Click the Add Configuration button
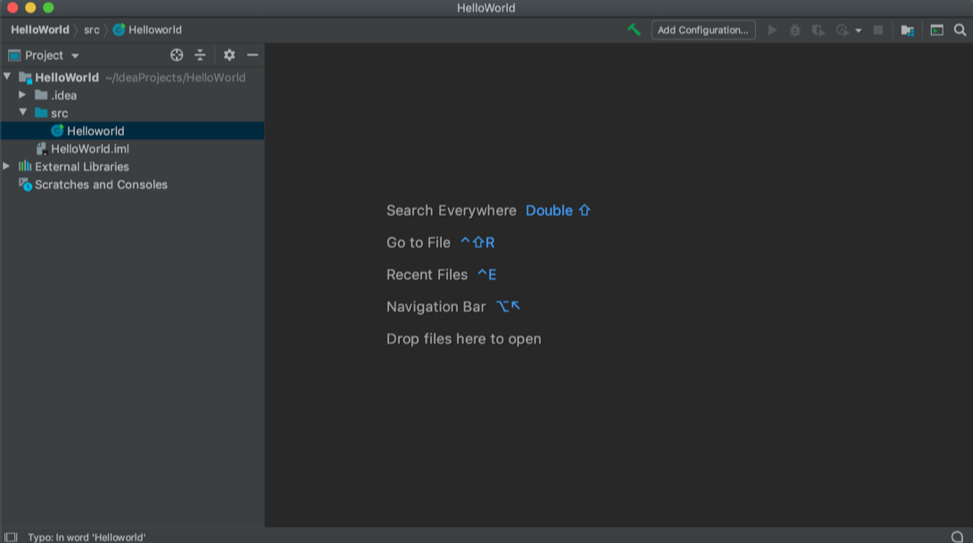973x543 pixels. tap(703, 30)
